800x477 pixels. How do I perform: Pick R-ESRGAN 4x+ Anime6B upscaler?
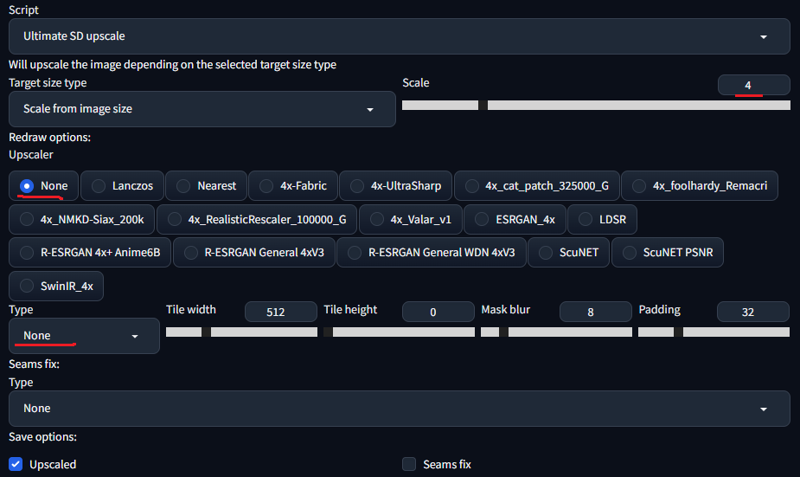(x=90, y=253)
